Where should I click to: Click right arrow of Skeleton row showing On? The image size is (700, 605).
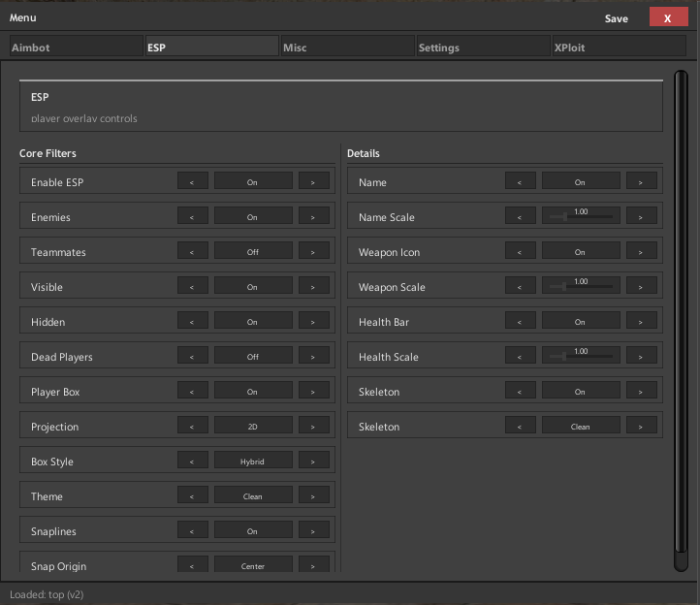point(642,390)
